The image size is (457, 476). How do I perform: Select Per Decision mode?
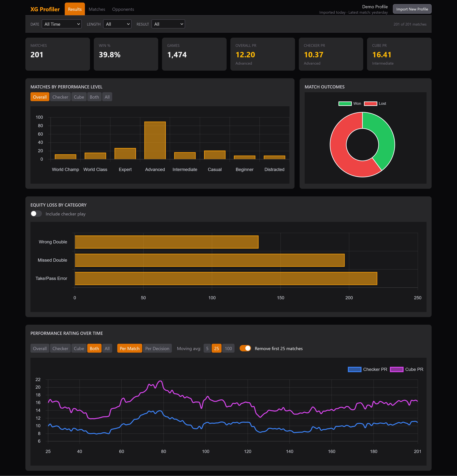tap(157, 348)
